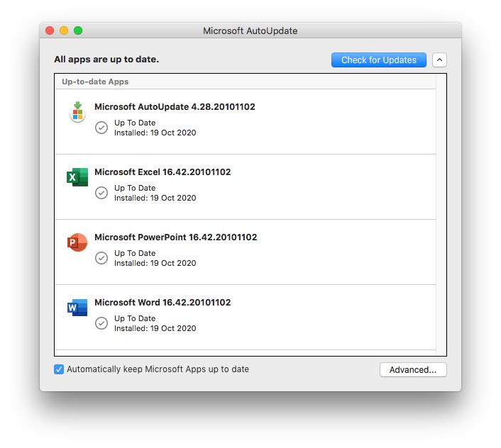Screen dimensions: 501x448
Task: Click the Microsoft AutoUpdate window title
Action: pos(250,30)
